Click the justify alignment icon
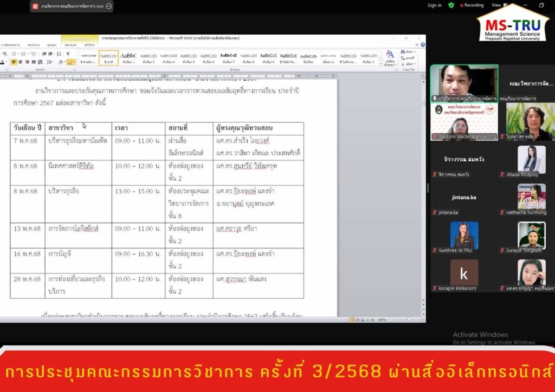Screen dimensions: 555x392 pyautogui.click(x=34, y=62)
